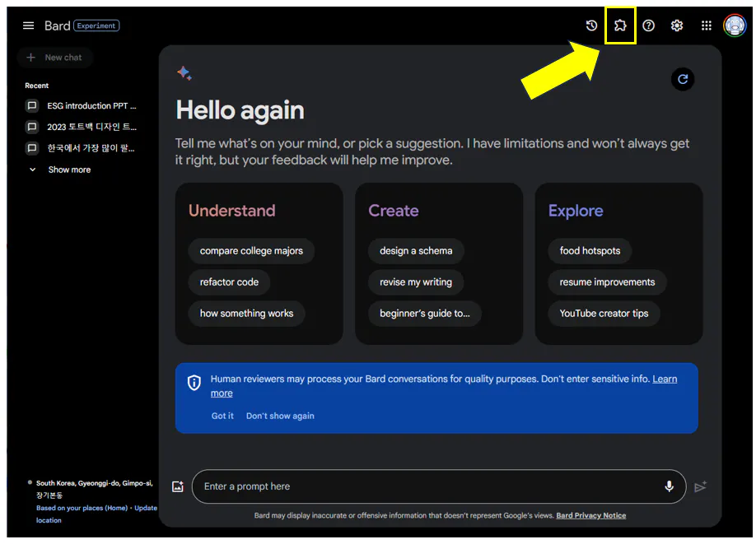This screenshot has width=756, height=544.
Task: Pick the YouTube creator tips suggestion
Action: [x=604, y=314]
